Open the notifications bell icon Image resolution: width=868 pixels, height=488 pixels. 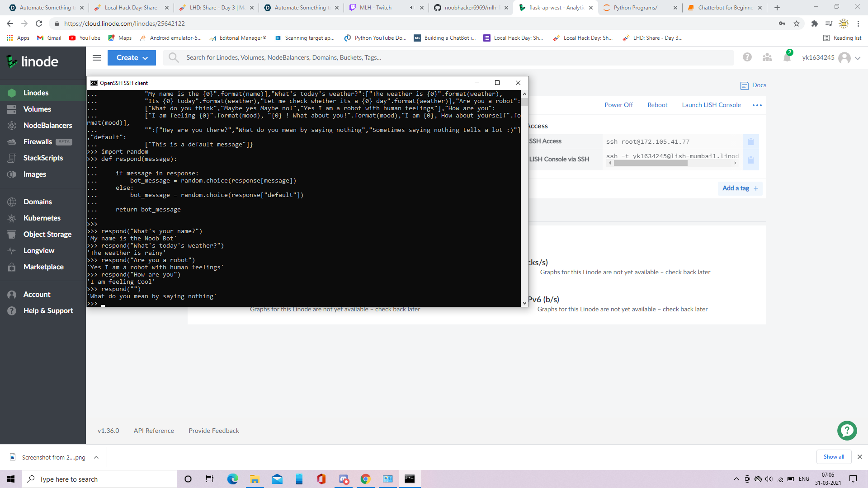point(787,57)
